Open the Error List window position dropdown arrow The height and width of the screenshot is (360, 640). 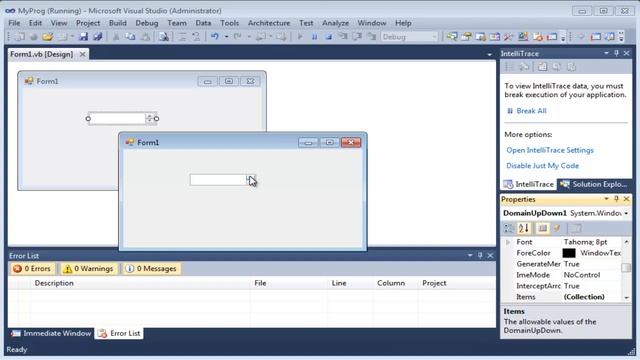[x=470, y=256]
